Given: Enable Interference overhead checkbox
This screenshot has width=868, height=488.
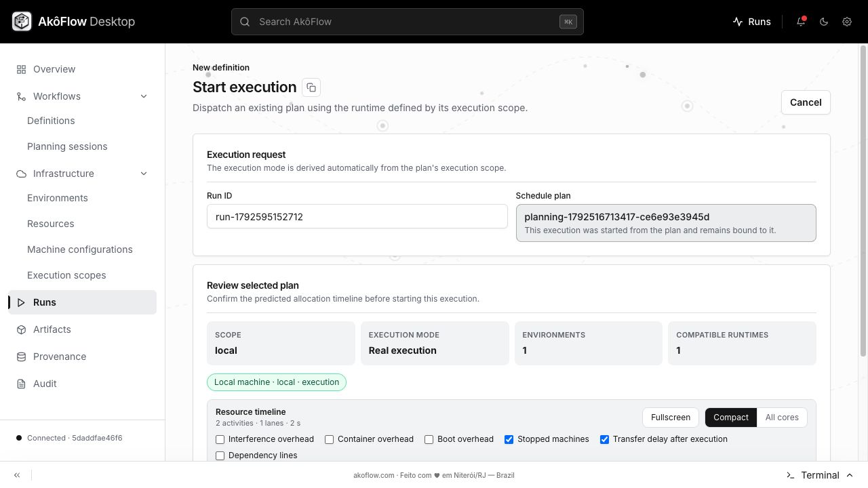Looking at the screenshot, I should click(x=220, y=439).
